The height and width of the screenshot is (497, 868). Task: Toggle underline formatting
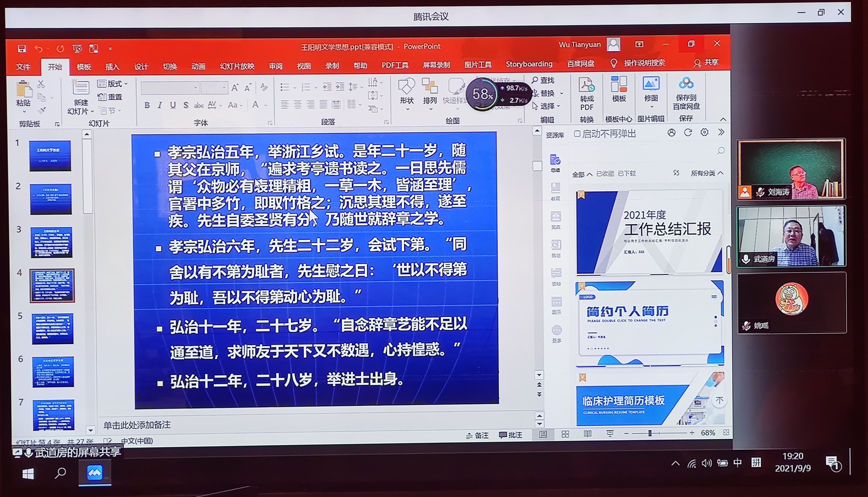[x=173, y=105]
